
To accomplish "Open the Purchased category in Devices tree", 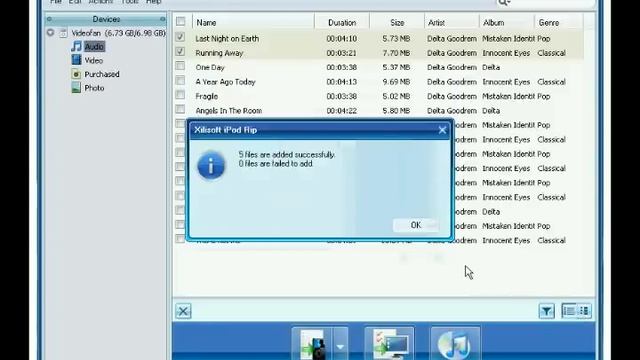I will pyautogui.click(x=102, y=74).
